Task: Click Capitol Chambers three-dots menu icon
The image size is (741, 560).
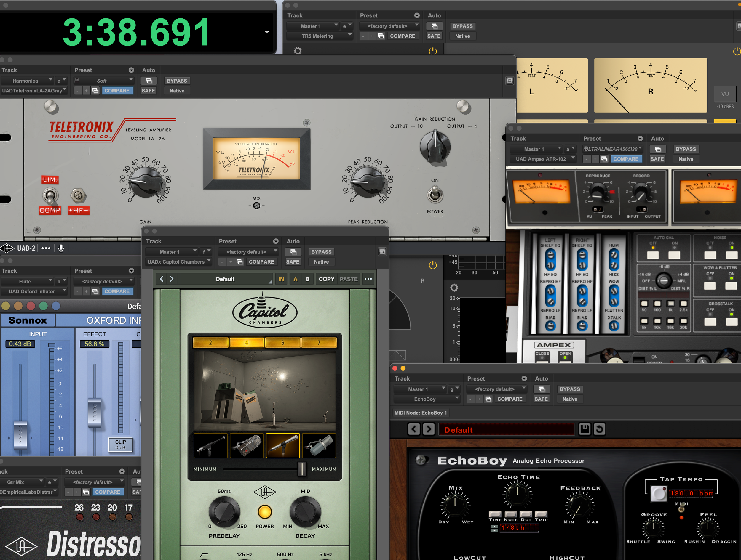Action: 368,279
